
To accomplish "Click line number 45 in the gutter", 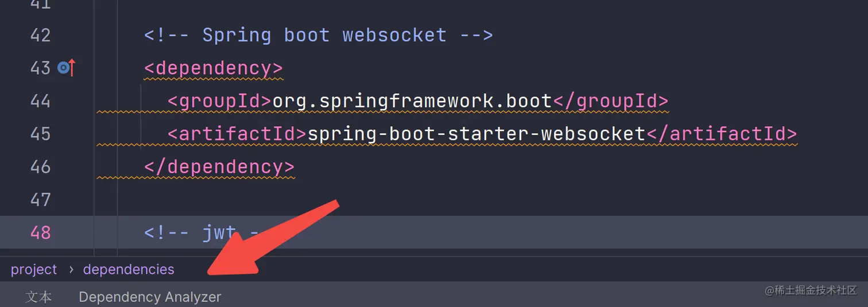I will 40,134.
